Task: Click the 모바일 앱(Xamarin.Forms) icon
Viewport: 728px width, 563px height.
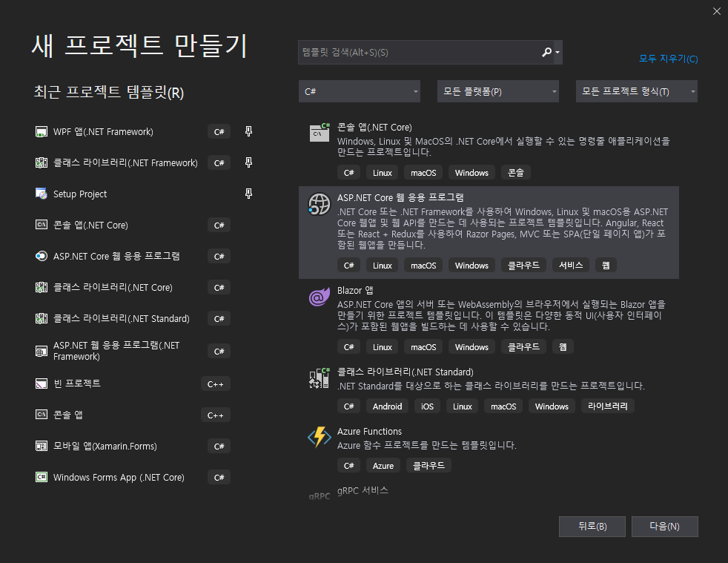Action: click(x=42, y=447)
